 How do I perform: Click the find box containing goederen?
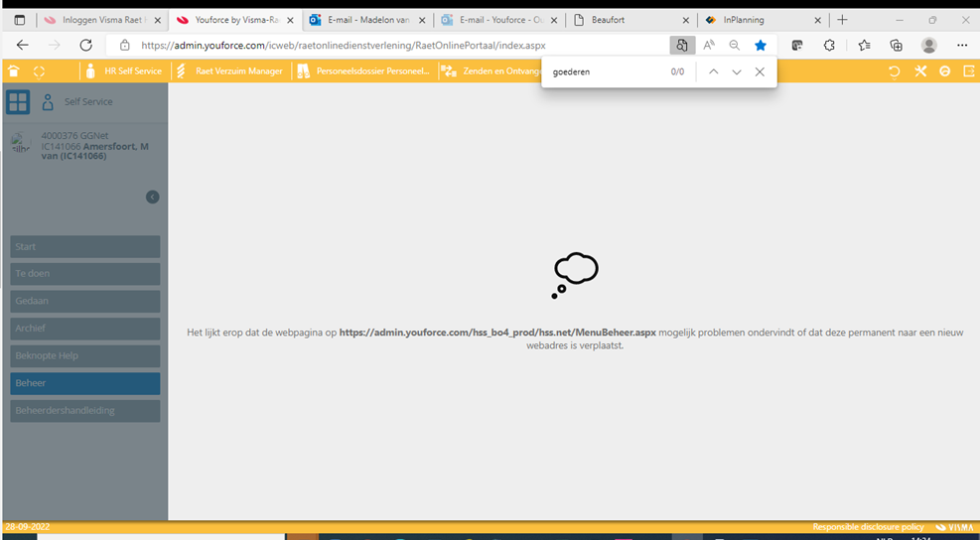pyautogui.click(x=607, y=71)
